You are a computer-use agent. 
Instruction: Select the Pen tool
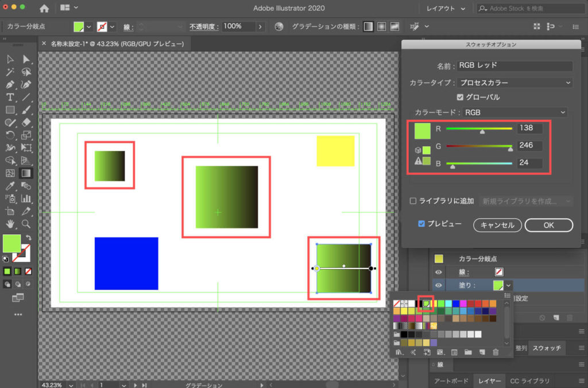[x=10, y=85]
